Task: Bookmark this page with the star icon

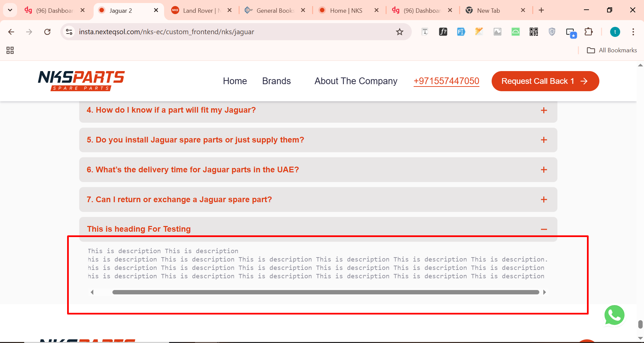Action: tap(399, 32)
